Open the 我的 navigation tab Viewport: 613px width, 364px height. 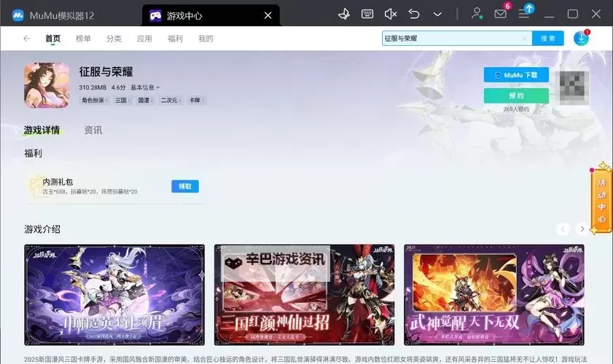(206, 39)
